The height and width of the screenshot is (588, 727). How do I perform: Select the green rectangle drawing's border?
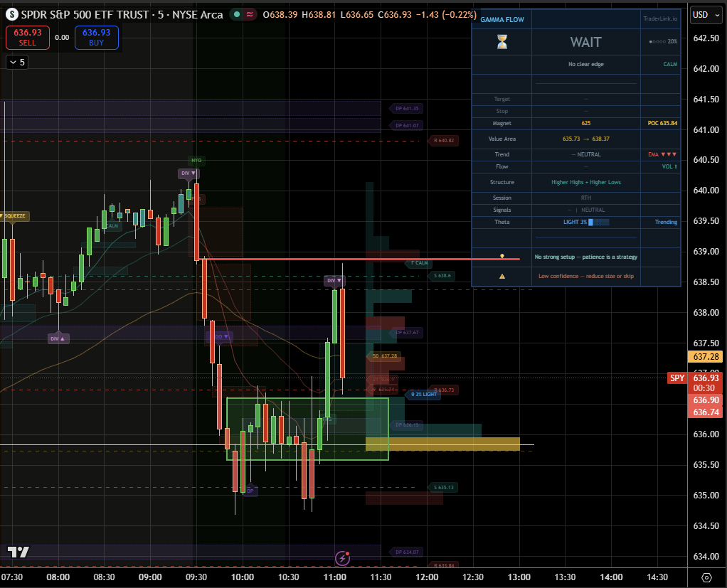point(307,398)
